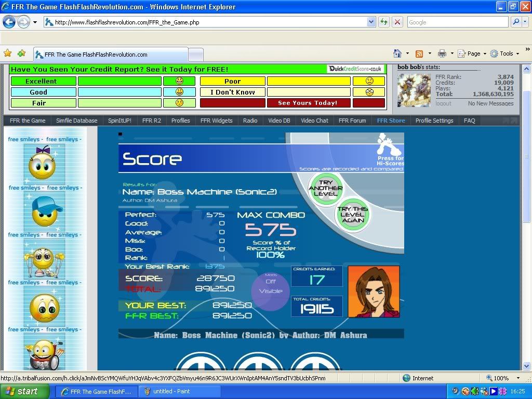The height and width of the screenshot is (399, 532).
Task: Click Try This Level Again button
Action: coord(352,214)
